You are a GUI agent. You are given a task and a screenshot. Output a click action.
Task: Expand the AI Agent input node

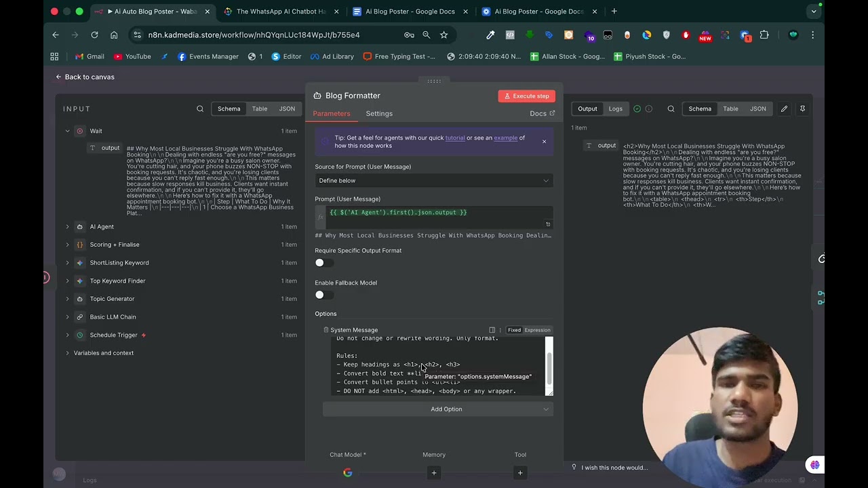click(x=67, y=226)
